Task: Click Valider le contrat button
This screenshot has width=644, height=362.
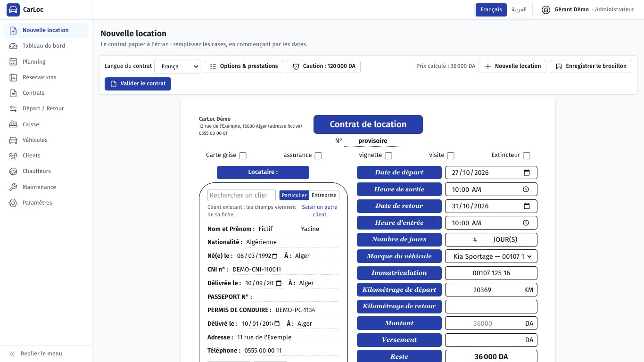Action: tap(138, 84)
